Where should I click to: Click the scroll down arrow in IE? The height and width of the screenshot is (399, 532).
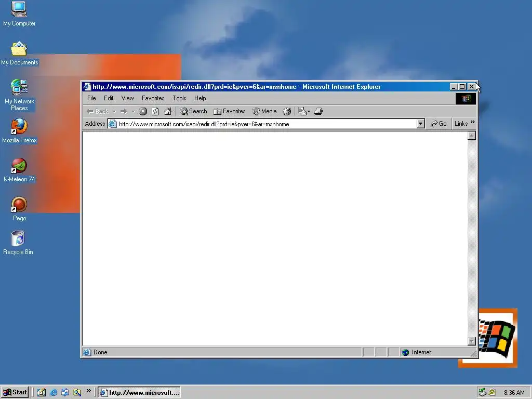click(472, 341)
